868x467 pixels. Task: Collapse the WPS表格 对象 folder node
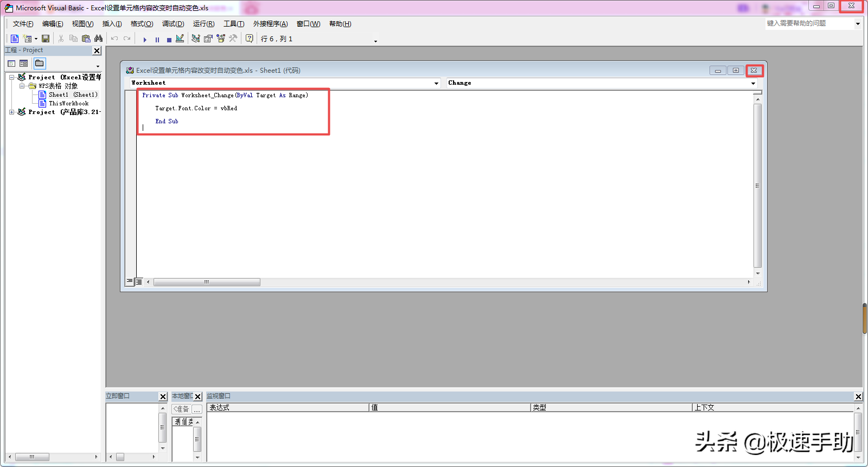click(x=22, y=86)
